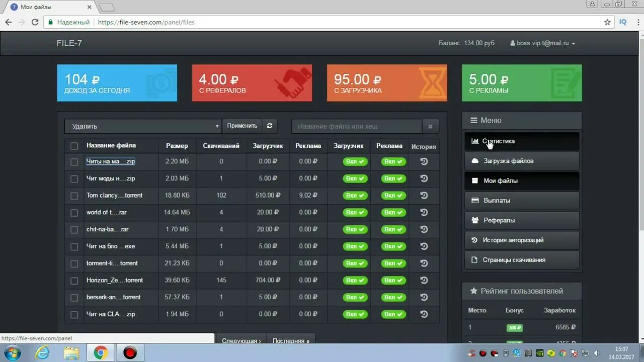This screenshot has width=644, height=362.
Task: Open history for Чит моды н....zip
Action: [x=424, y=178]
